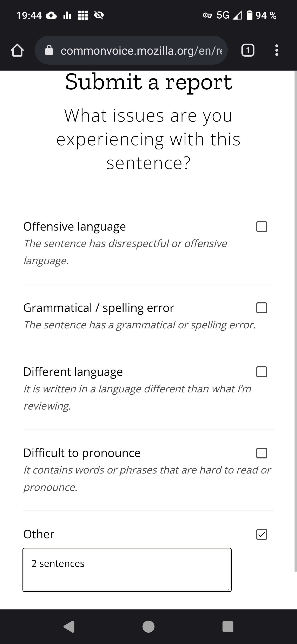Select the Difficult to pronounce option
Viewport: 297px width, 644px height.
[x=262, y=453]
